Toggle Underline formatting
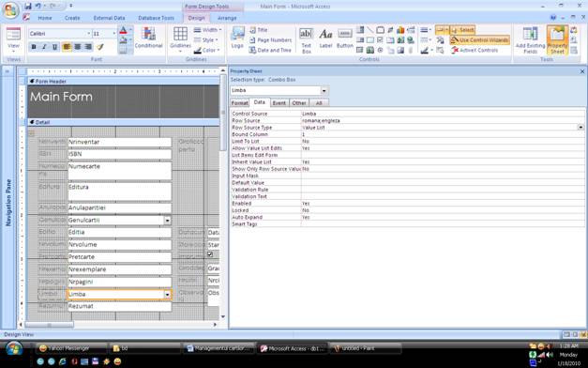The height and width of the screenshot is (368, 588). tap(54, 47)
